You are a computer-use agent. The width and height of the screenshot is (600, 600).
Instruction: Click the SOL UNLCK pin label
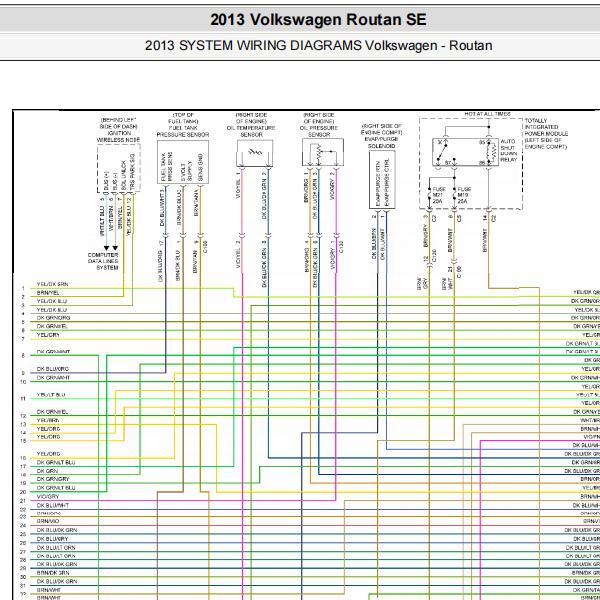(124, 175)
